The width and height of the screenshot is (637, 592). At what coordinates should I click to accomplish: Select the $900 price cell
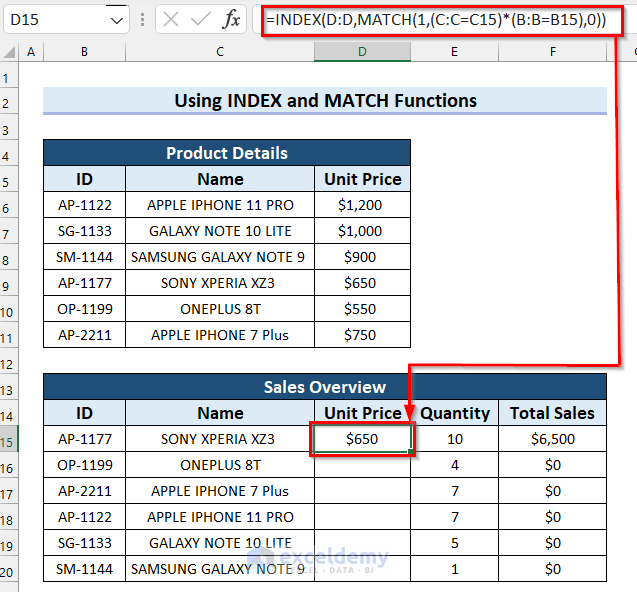click(362, 257)
